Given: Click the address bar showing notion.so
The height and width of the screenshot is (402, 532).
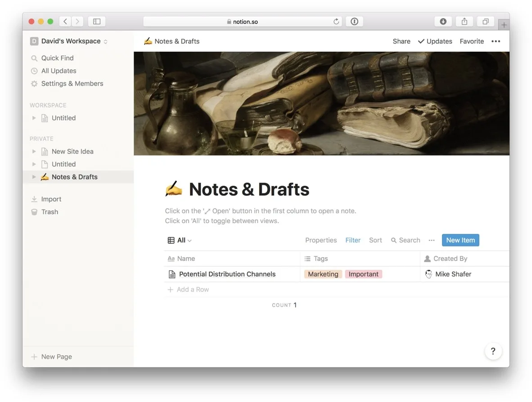Looking at the screenshot, I should [x=242, y=21].
